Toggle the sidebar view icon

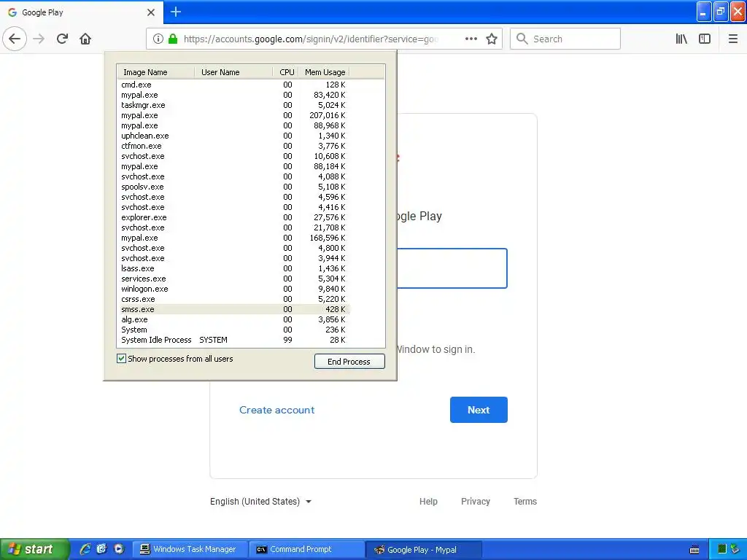coord(705,39)
